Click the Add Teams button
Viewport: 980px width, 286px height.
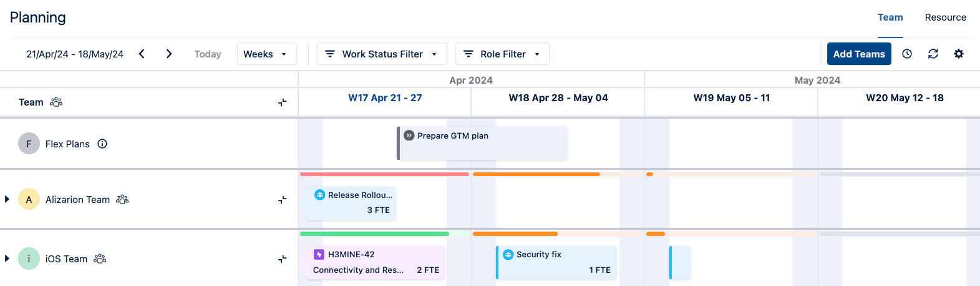(859, 54)
